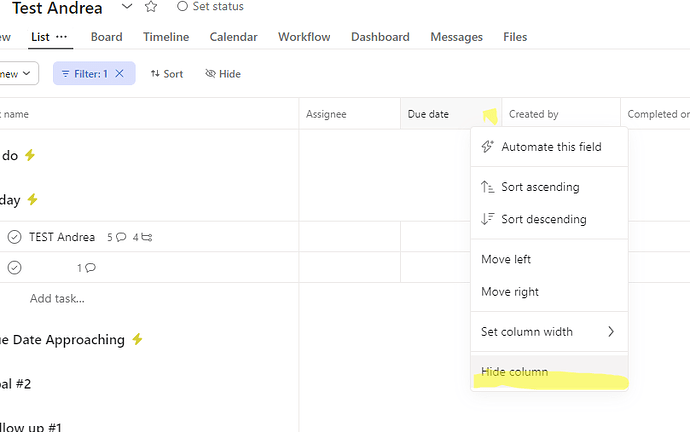Go to the Dashboard tab

point(380,37)
